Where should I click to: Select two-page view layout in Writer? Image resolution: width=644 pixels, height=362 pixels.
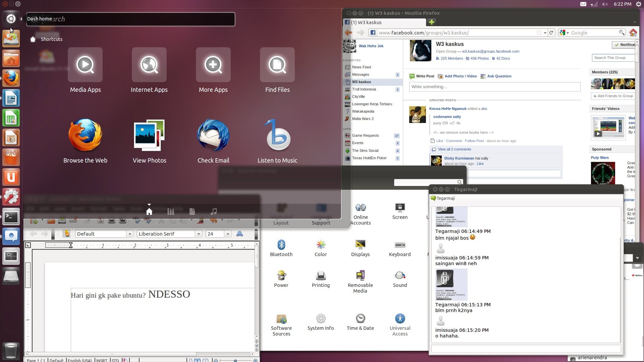197,360
